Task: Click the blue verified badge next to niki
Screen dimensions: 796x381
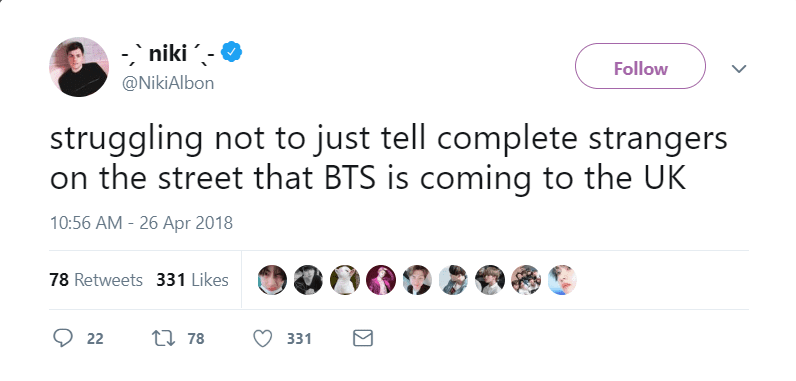Action: [x=231, y=52]
